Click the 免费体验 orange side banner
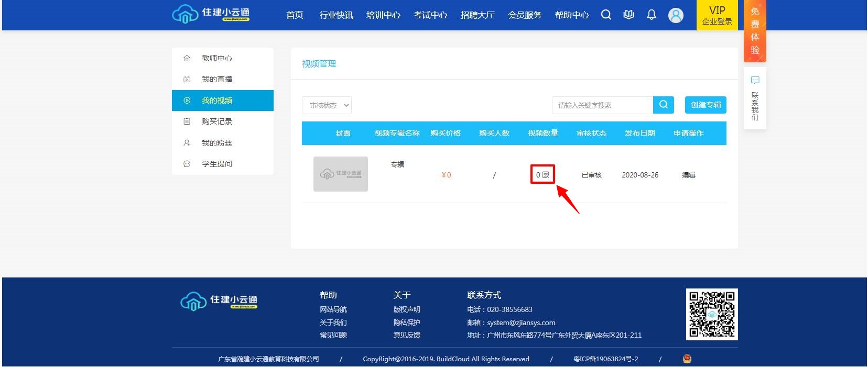 click(755, 31)
